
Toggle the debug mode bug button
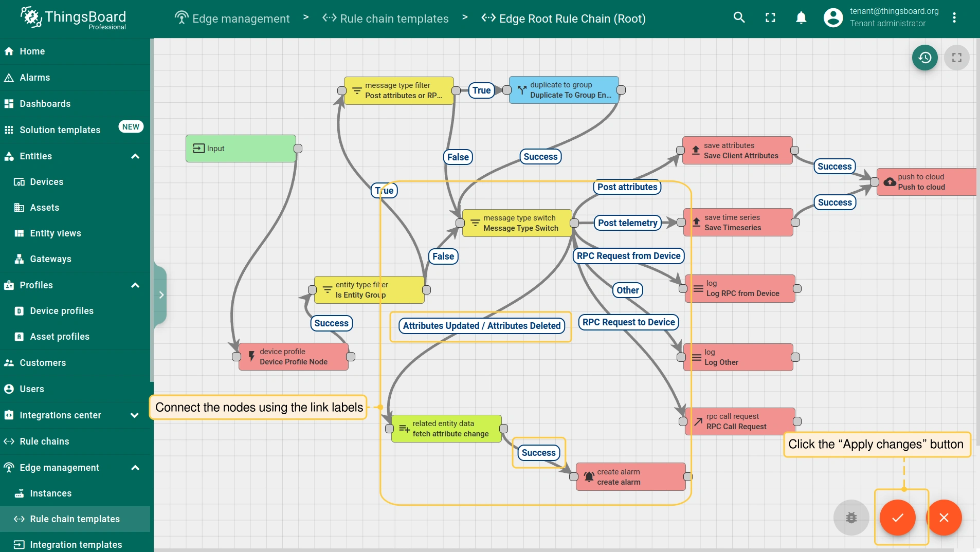851,518
